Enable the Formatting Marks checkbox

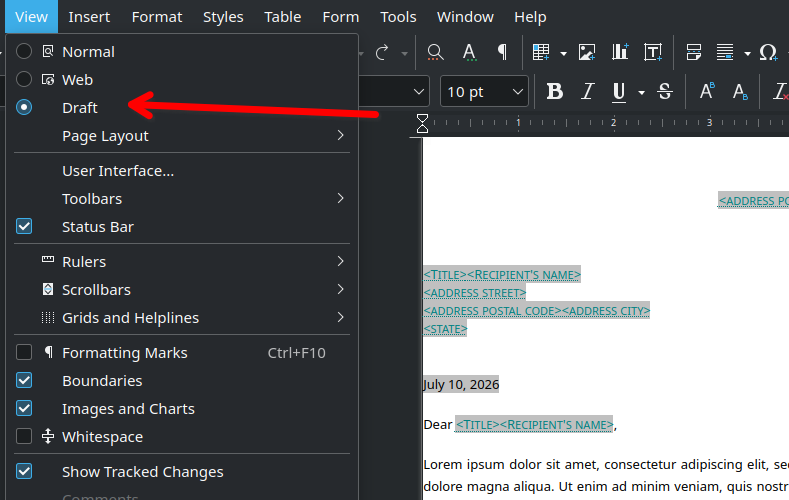click(x=24, y=352)
